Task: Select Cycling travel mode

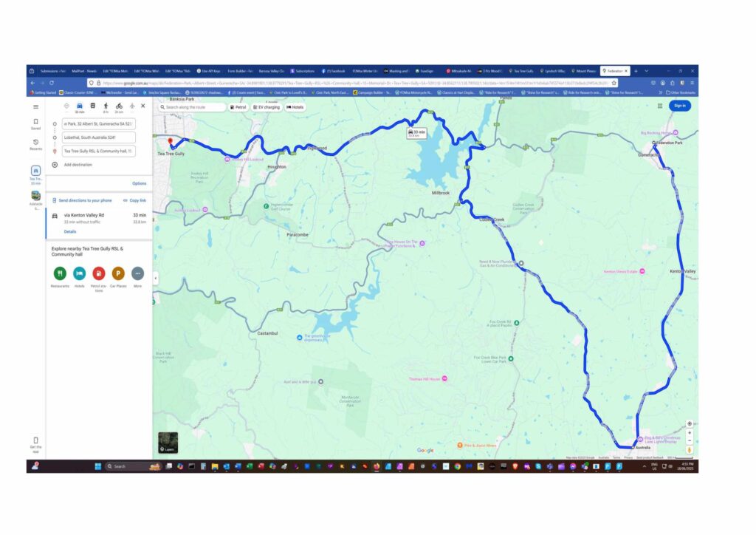Action: [x=119, y=108]
